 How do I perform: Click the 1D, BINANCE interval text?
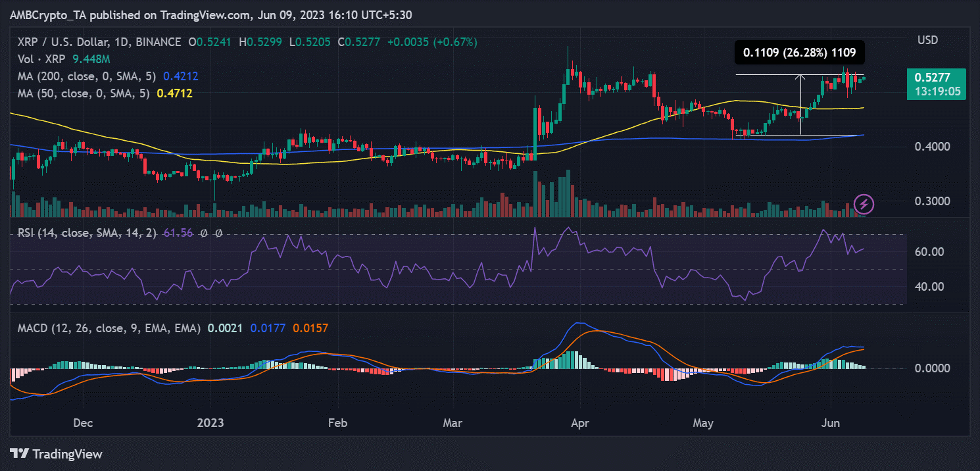(x=156, y=42)
